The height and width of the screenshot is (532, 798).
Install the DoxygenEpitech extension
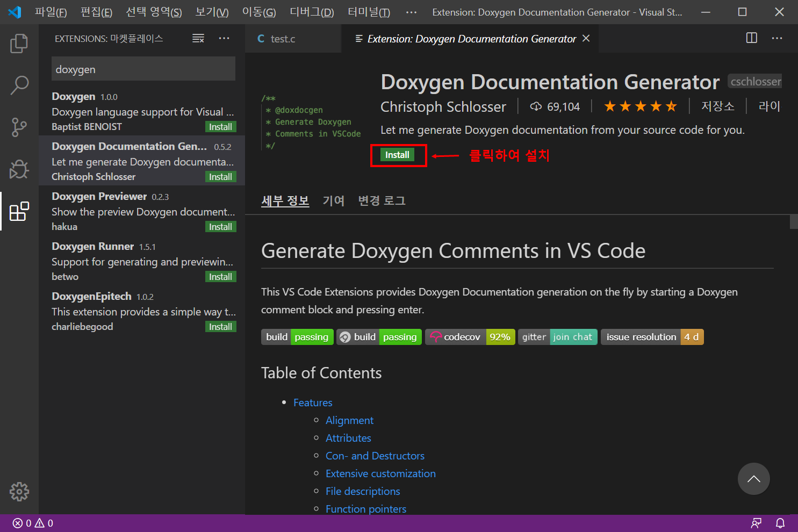220,327
